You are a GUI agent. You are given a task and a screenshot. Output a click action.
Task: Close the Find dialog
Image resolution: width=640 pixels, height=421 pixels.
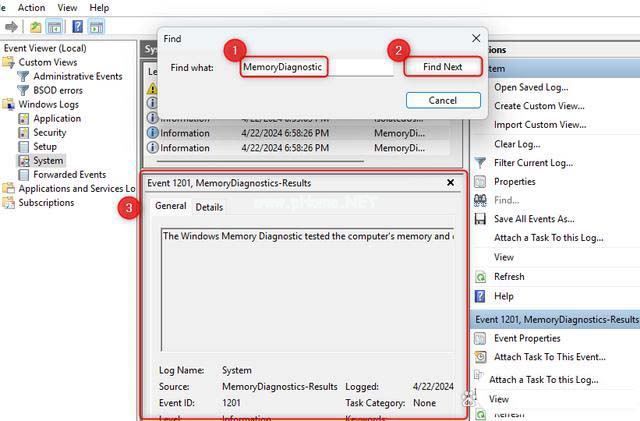tap(476, 38)
